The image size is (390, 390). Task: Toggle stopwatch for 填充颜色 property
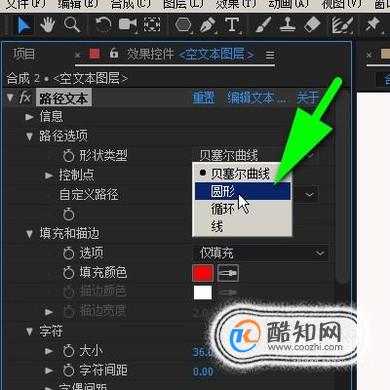(x=68, y=273)
